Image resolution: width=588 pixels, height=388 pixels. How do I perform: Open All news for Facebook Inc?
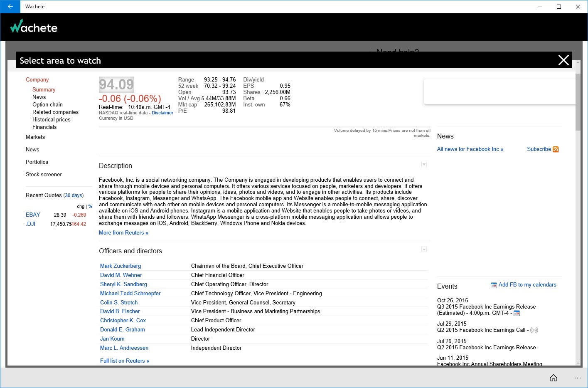pyautogui.click(x=470, y=149)
